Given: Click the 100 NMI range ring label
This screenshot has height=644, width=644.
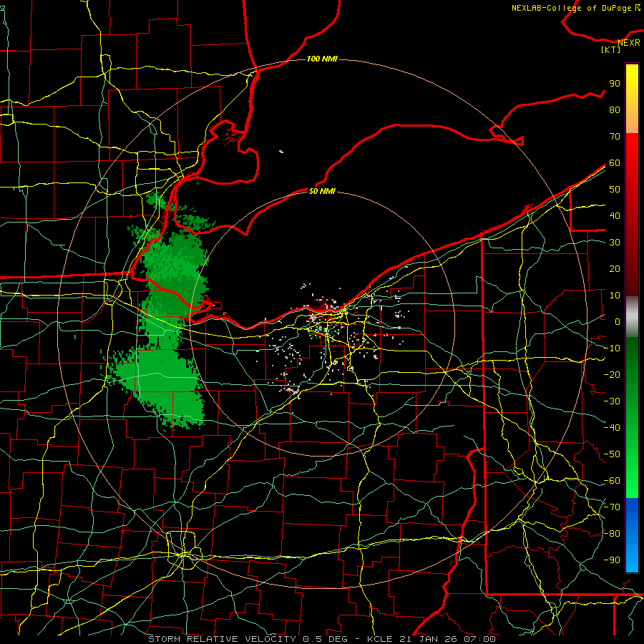Looking at the screenshot, I should [322, 59].
